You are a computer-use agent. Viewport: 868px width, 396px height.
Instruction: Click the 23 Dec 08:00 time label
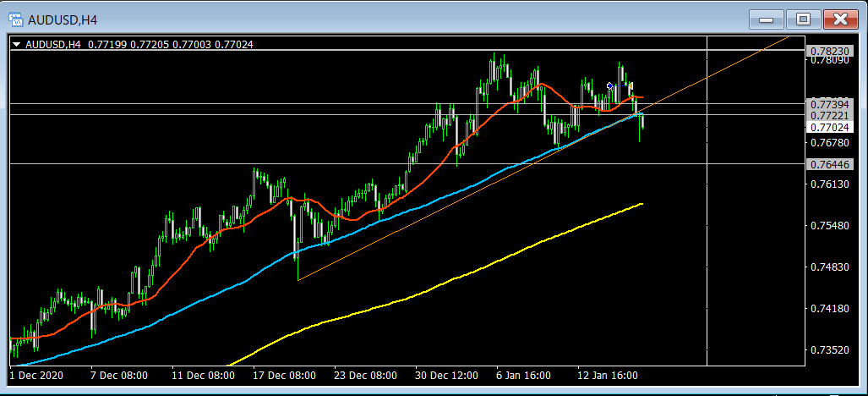[x=365, y=376]
